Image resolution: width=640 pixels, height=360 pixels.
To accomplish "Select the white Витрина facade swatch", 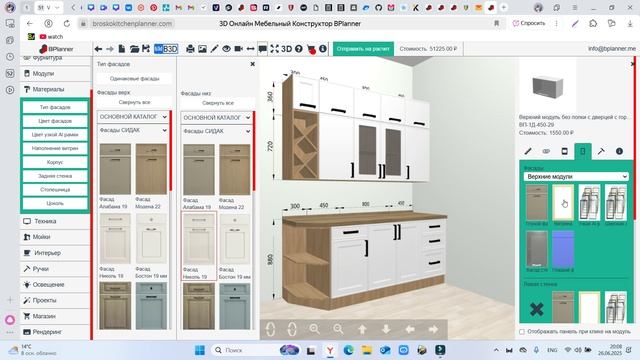I will pyautogui.click(x=563, y=202).
